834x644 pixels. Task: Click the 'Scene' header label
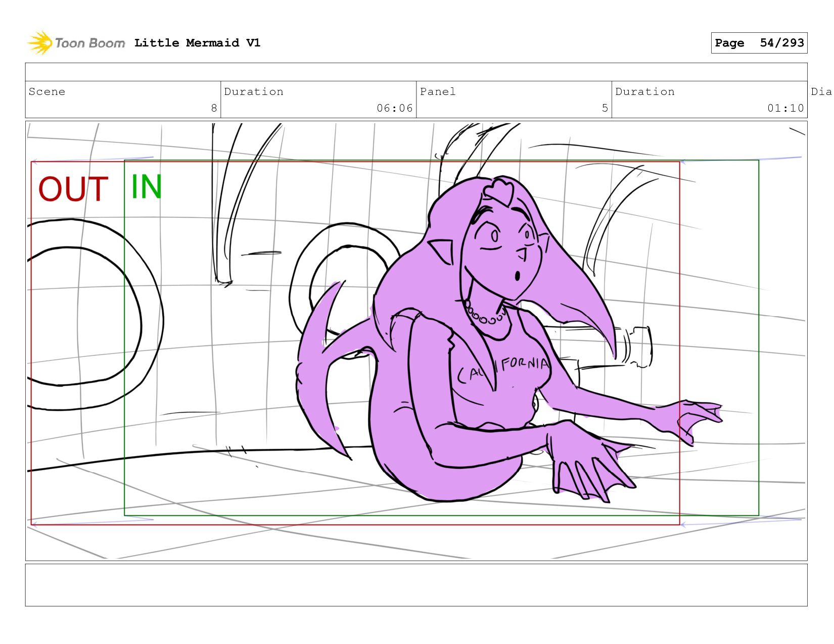pos(47,91)
